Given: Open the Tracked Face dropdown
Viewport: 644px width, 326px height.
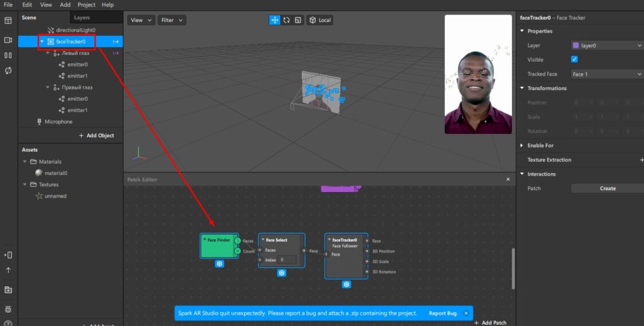Looking at the screenshot, I should click(x=606, y=74).
